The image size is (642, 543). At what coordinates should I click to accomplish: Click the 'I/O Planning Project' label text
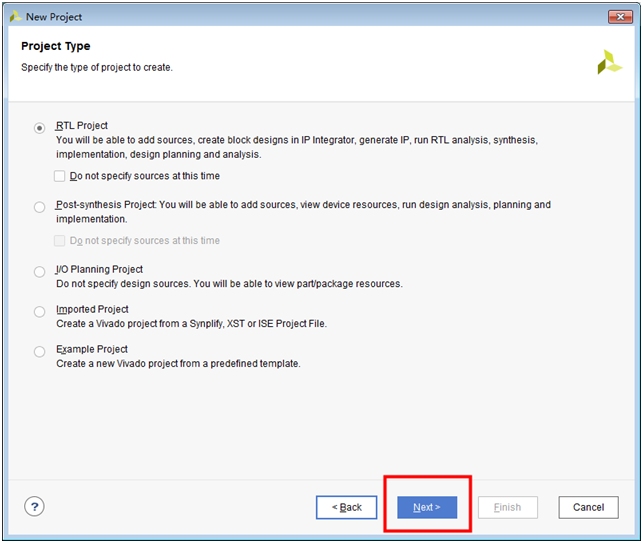(99, 269)
